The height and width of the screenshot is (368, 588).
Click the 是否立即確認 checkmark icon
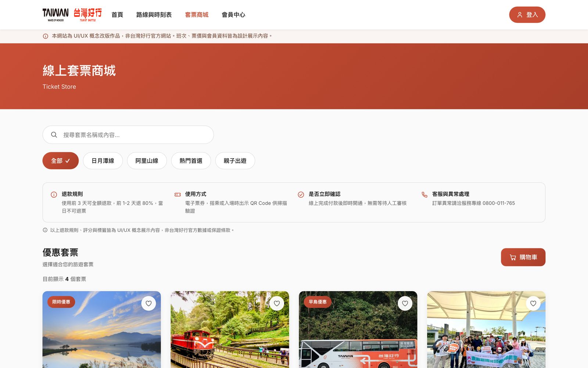(301, 194)
